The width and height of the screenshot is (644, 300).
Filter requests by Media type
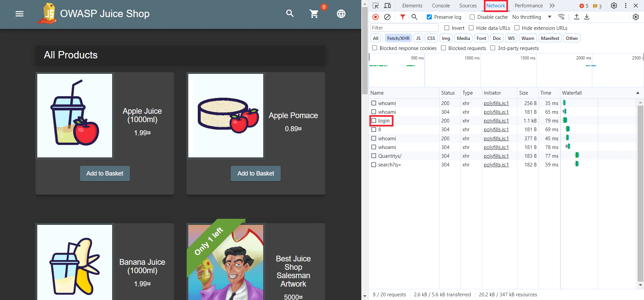(x=463, y=38)
